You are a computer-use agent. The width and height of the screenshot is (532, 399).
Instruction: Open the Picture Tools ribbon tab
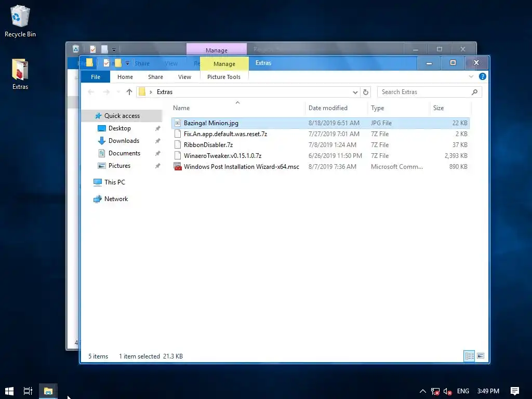pos(224,77)
